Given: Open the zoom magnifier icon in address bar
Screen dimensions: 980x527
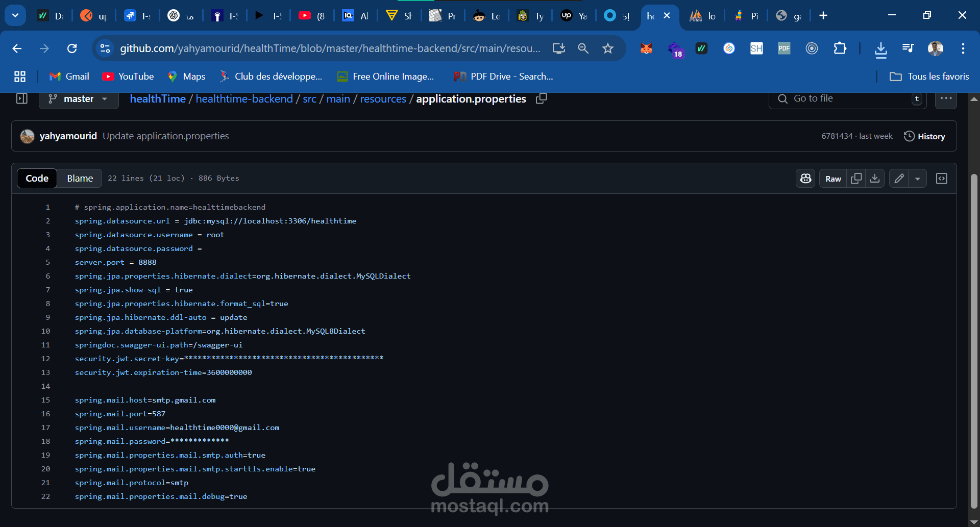Looking at the screenshot, I should pyautogui.click(x=583, y=48).
